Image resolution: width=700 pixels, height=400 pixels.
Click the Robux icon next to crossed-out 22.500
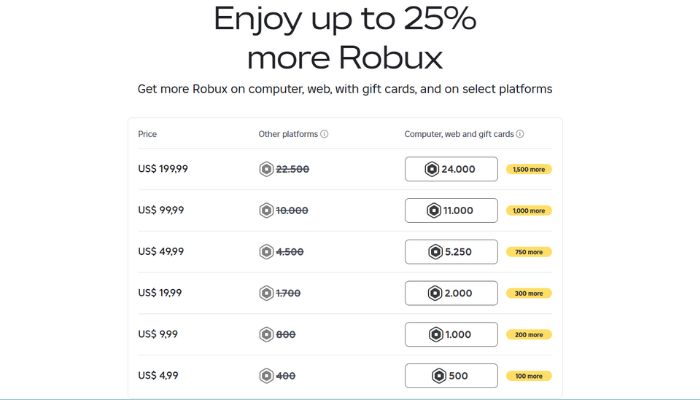(266, 169)
